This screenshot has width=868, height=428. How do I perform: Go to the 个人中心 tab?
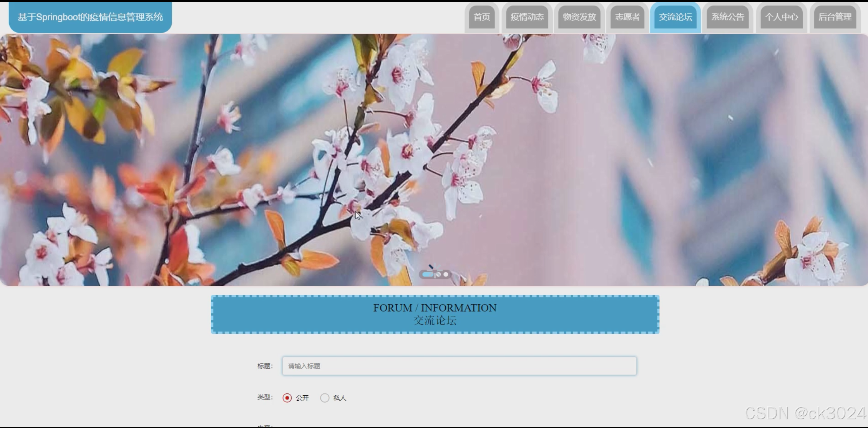point(781,17)
